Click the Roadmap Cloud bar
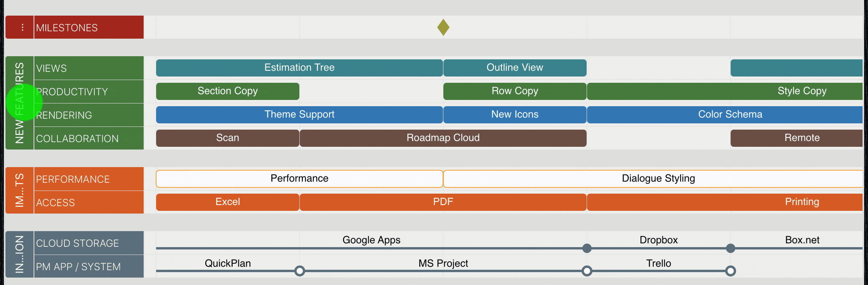 (x=443, y=138)
